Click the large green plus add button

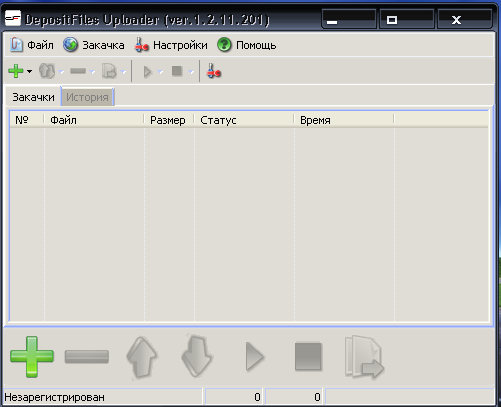pos(32,357)
